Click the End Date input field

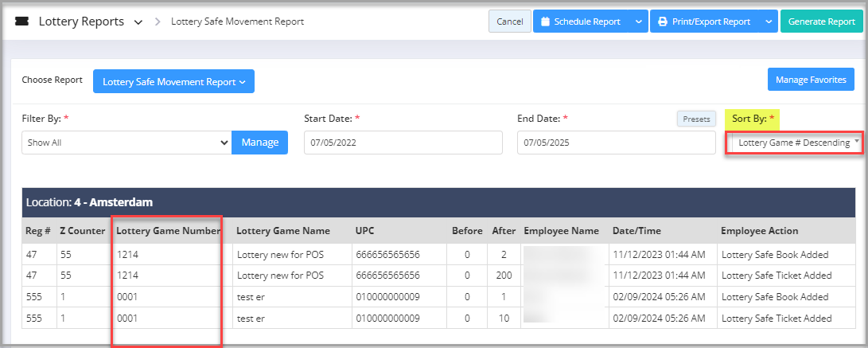(x=616, y=143)
